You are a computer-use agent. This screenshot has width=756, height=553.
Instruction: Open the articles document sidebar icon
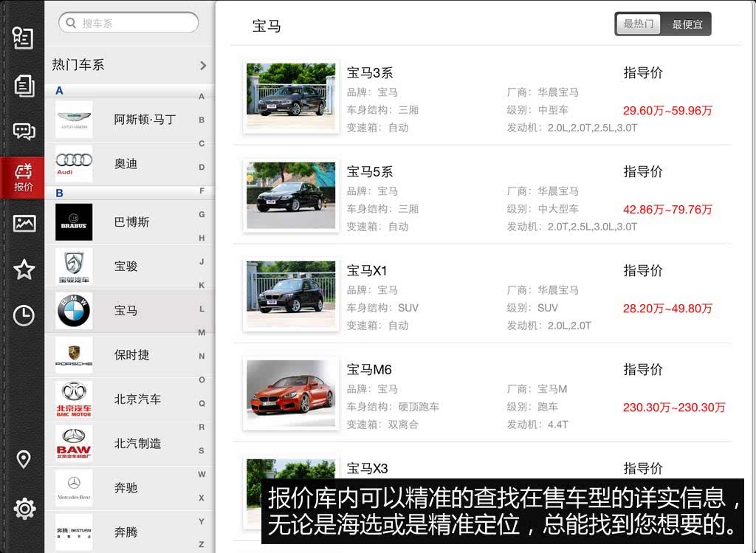pos(24,86)
